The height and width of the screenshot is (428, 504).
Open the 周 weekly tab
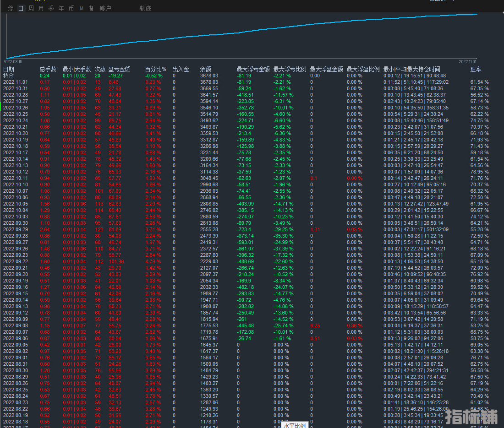(x=31, y=8)
